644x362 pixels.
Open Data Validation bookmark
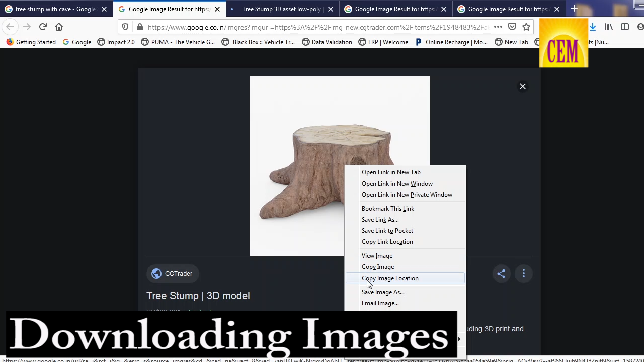327,42
